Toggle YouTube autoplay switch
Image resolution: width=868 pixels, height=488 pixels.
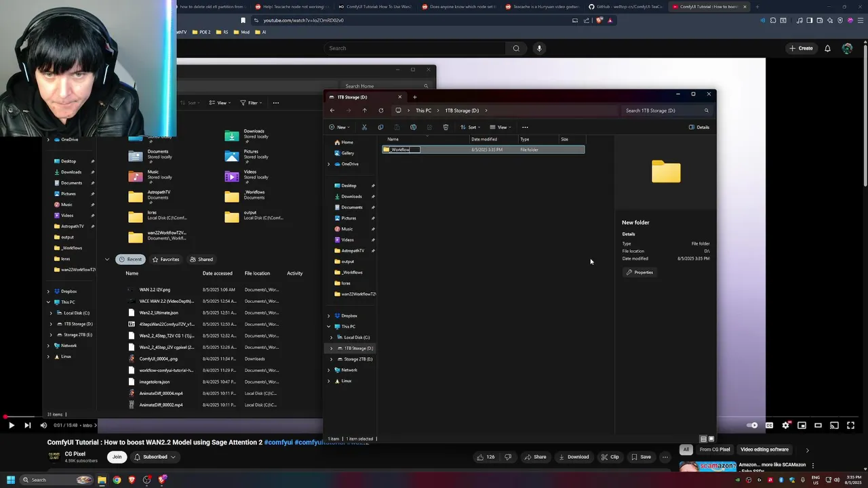pos(752,426)
